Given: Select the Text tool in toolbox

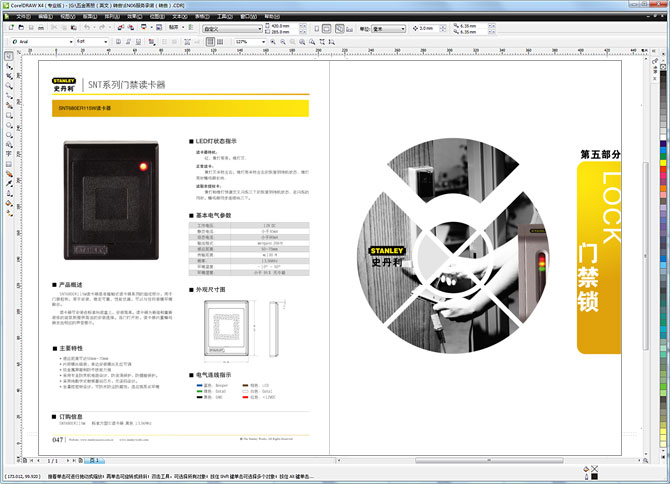Looking at the screenshot, I should pyautogui.click(x=9, y=155).
